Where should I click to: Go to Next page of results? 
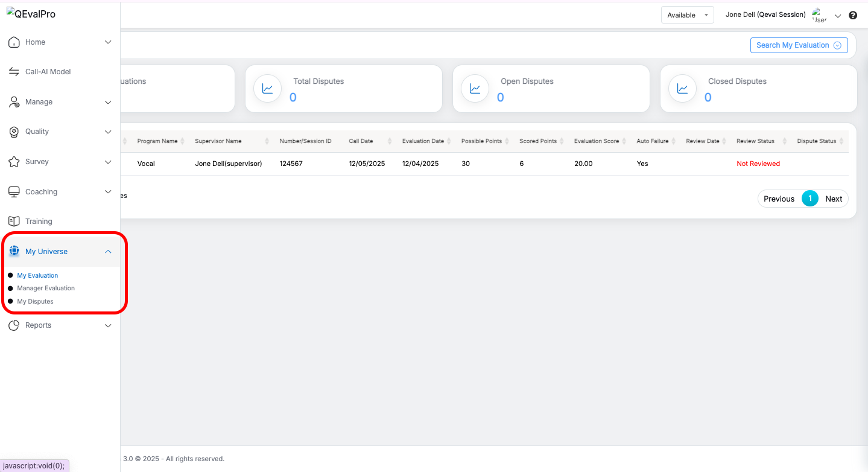[x=834, y=199]
